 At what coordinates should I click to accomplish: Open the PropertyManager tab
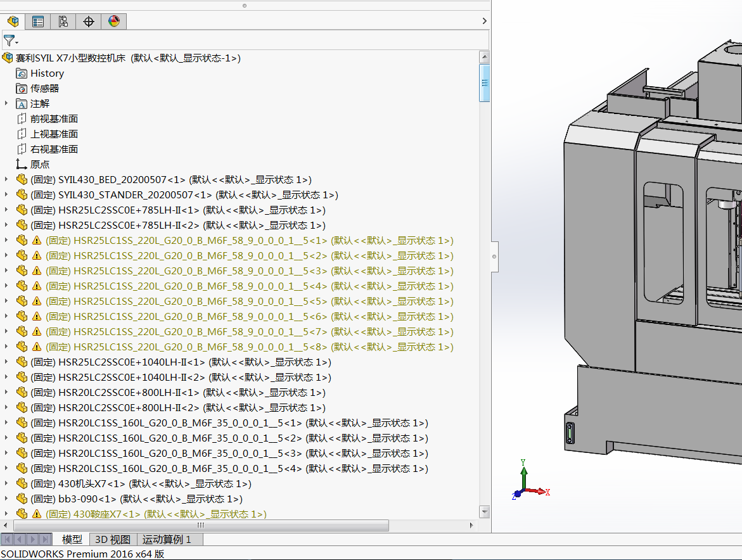[x=38, y=22]
